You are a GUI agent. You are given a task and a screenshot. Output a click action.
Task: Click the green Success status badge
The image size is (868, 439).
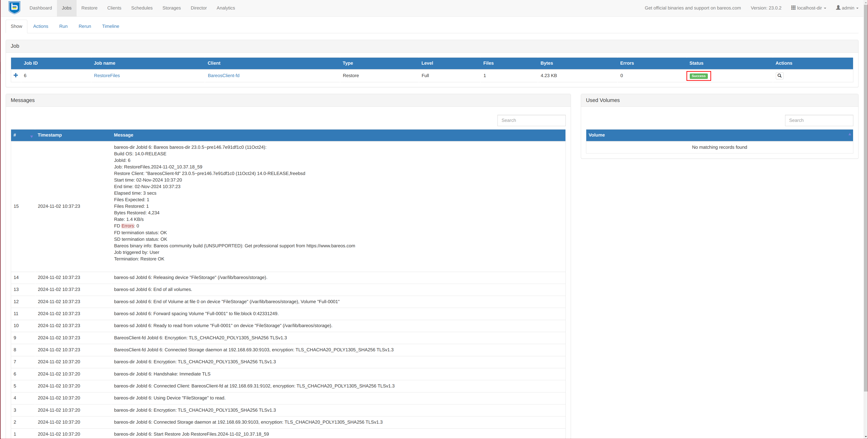click(698, 76)
